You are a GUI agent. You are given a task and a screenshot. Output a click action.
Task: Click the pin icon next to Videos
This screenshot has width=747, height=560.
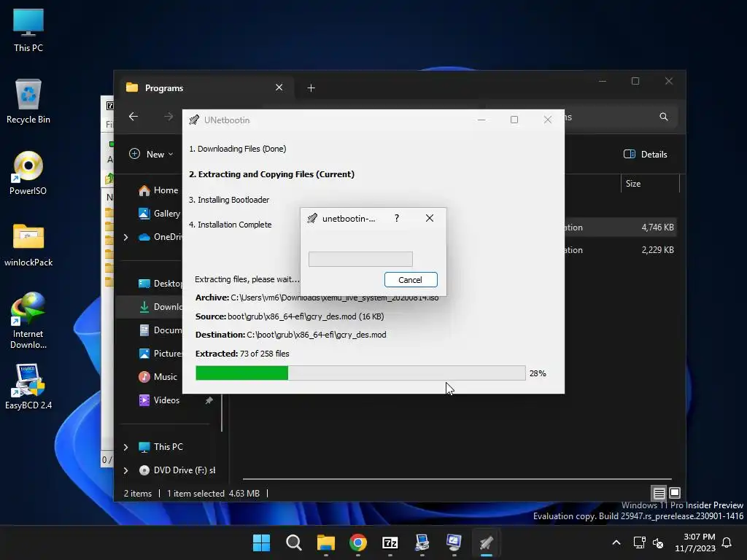pyautogui.click(x=209, y=400)
